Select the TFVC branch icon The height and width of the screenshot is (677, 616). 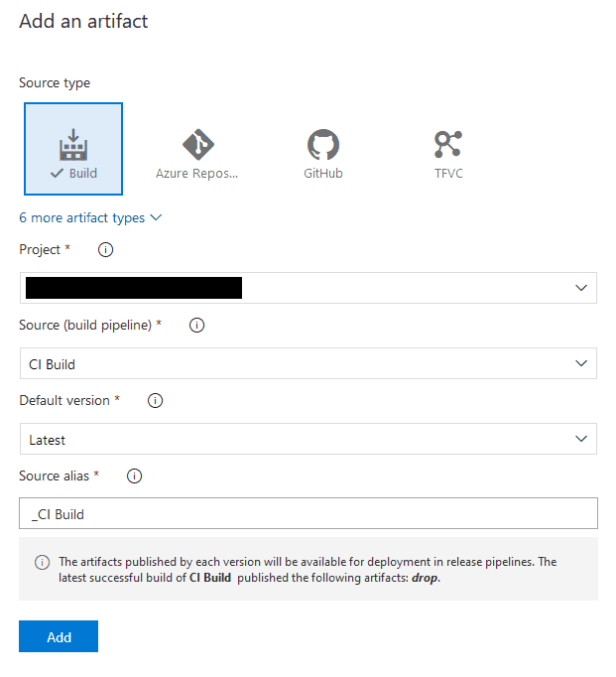pos(447,144)
